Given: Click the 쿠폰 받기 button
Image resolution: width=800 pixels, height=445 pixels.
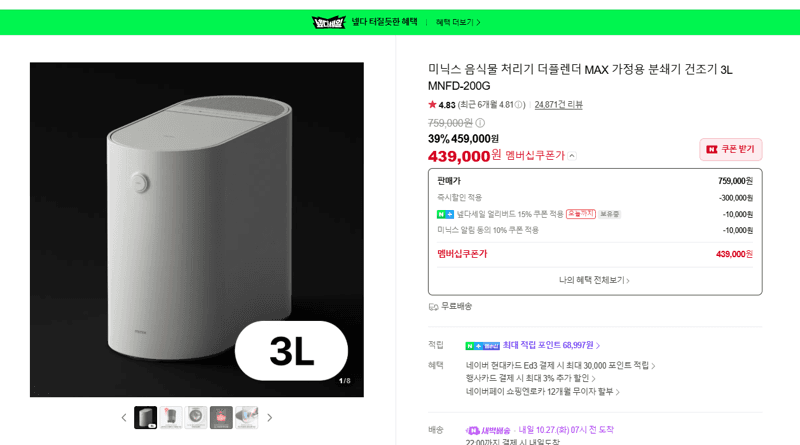Looking at the screenshot, I should [731, 150].
